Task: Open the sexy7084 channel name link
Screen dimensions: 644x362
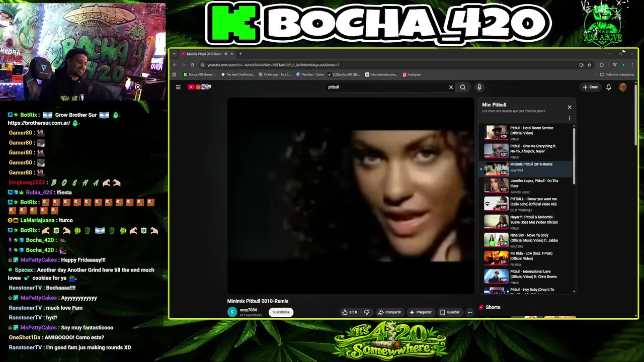Action: tap(248, 310)
